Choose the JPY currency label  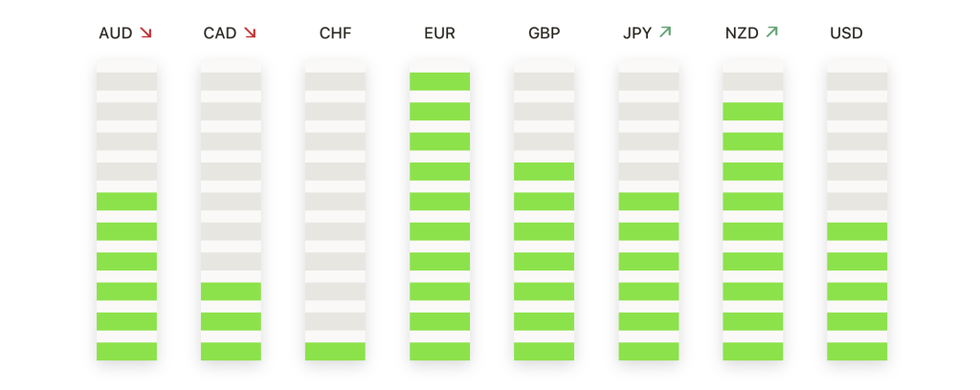[x=637, y=33]
